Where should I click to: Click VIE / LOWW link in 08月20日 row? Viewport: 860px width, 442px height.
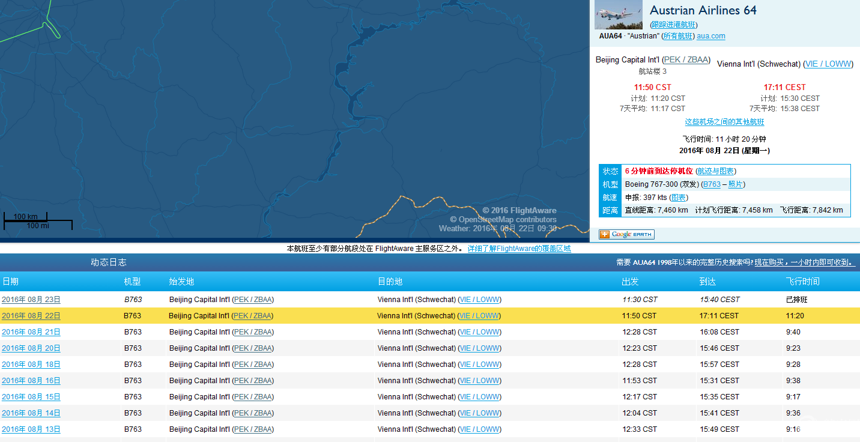coord(479,348)
